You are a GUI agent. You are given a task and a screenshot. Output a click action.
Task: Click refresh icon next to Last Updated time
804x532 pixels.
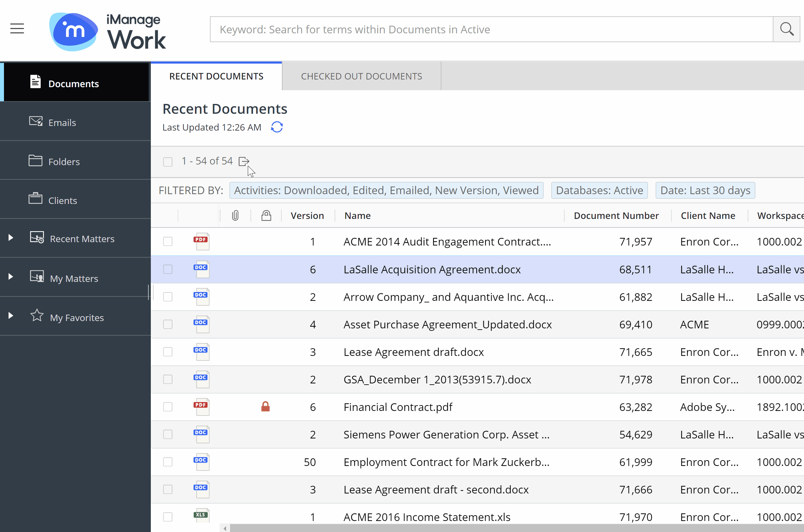pos(276,127)
